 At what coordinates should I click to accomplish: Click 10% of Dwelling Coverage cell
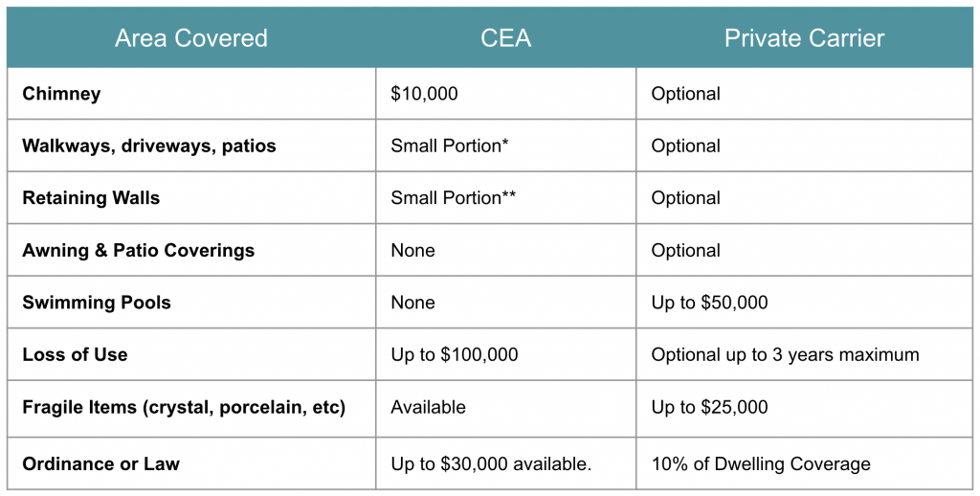761,464
